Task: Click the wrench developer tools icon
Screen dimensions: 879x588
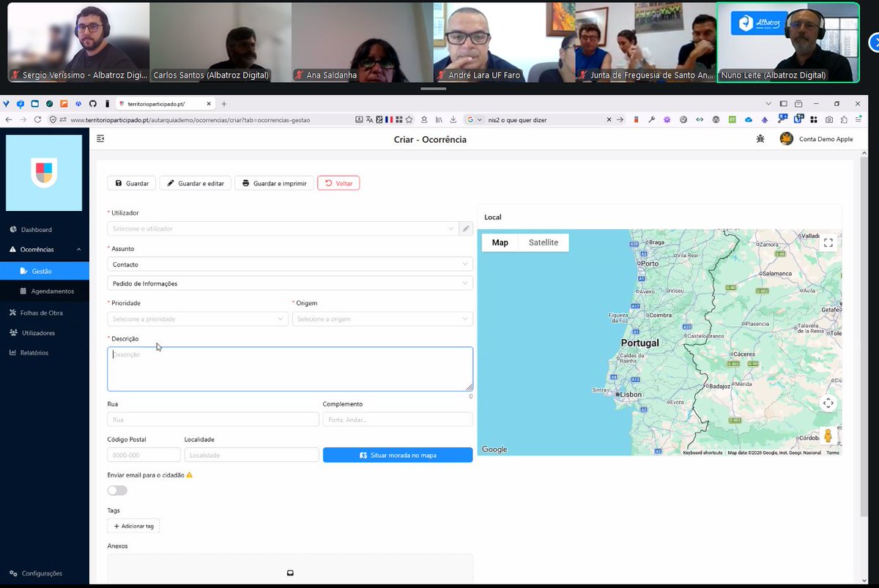Action: (651, 119)
